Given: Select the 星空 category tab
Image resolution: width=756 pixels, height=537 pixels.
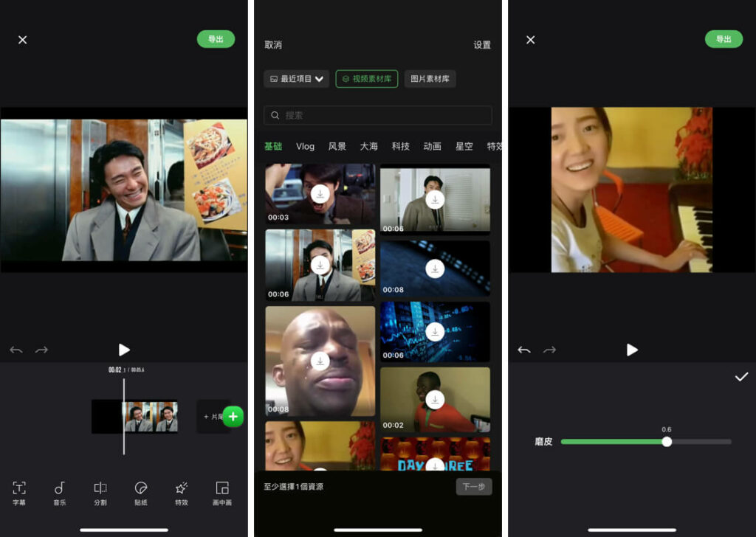Looking at the screenshot, I should [464, 146].
